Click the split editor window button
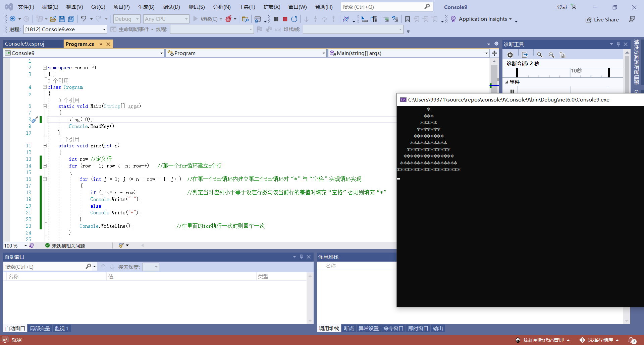 [494, 53]
